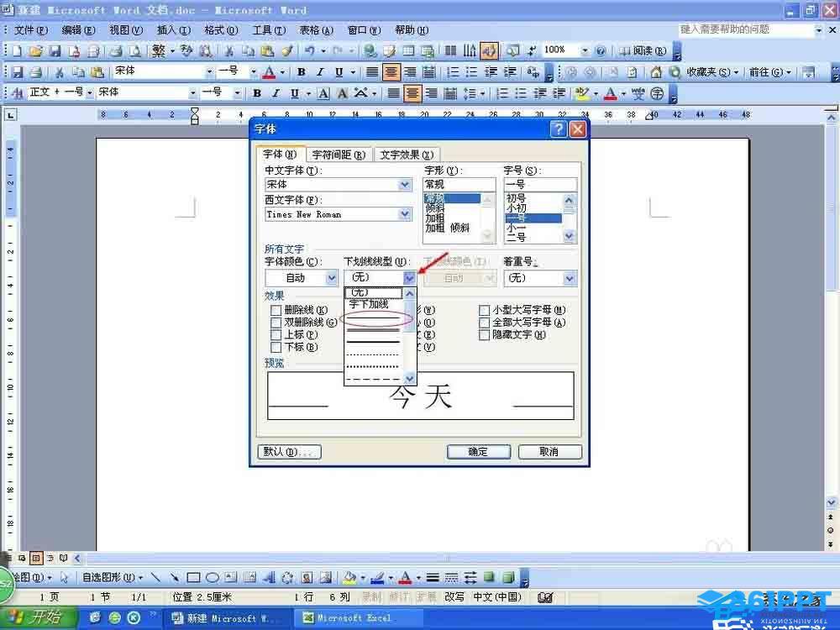Check 小型大写字母 small caps
840x630 pixels.
pyautogui.click(x=485, y=310)
